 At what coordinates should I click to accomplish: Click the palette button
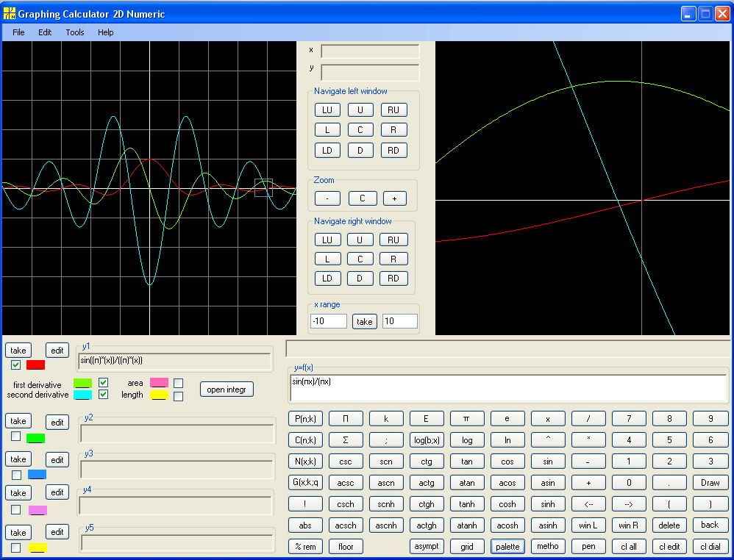click(507, 547)
